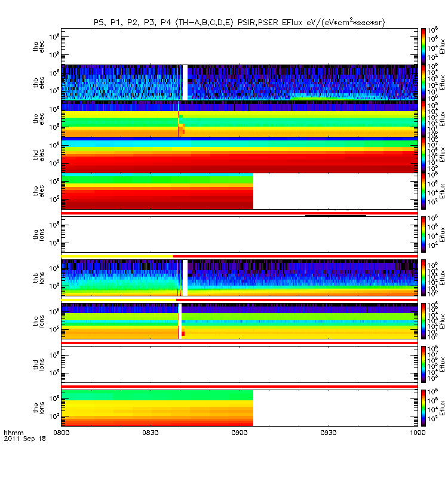
Task: Click the 'the elec' spectrogram data region
Action: [x=157, y=191]
